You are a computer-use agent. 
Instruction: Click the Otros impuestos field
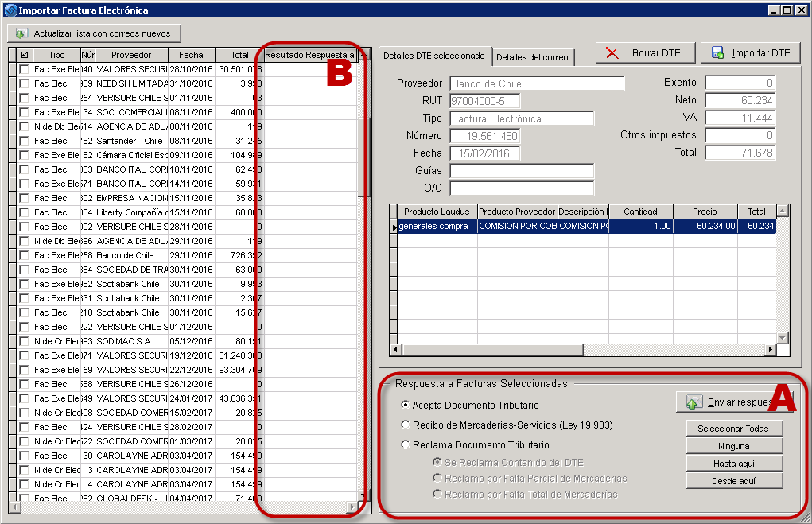click(740, 136)
